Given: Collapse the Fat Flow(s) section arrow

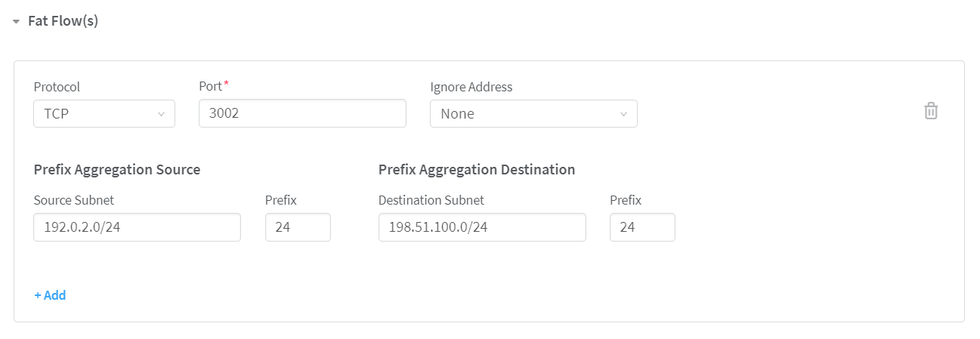Looking at the screenshot, I should [x=16, y=22].
